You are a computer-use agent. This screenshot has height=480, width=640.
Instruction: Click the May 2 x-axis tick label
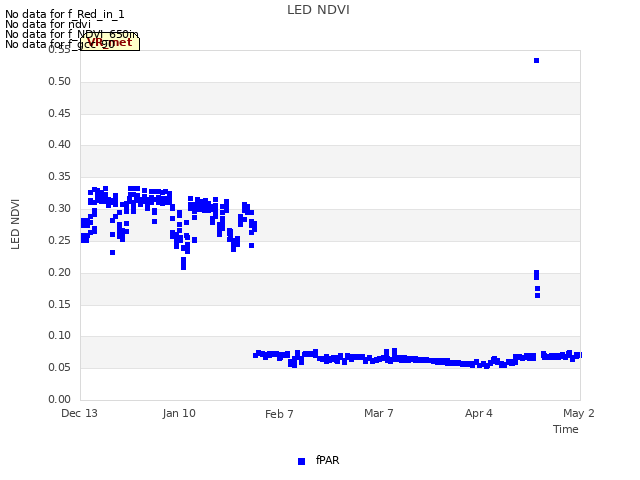[x=578, y=413]
